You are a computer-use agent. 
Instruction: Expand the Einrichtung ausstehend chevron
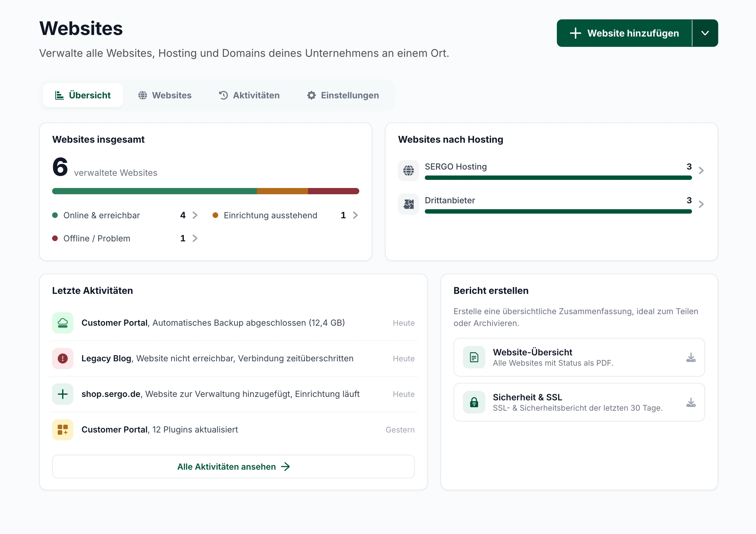click(x=355, y=215)
